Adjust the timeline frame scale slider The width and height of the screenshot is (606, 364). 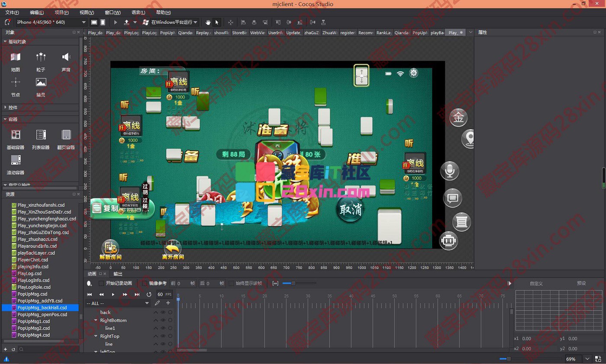tap(293, 283)
